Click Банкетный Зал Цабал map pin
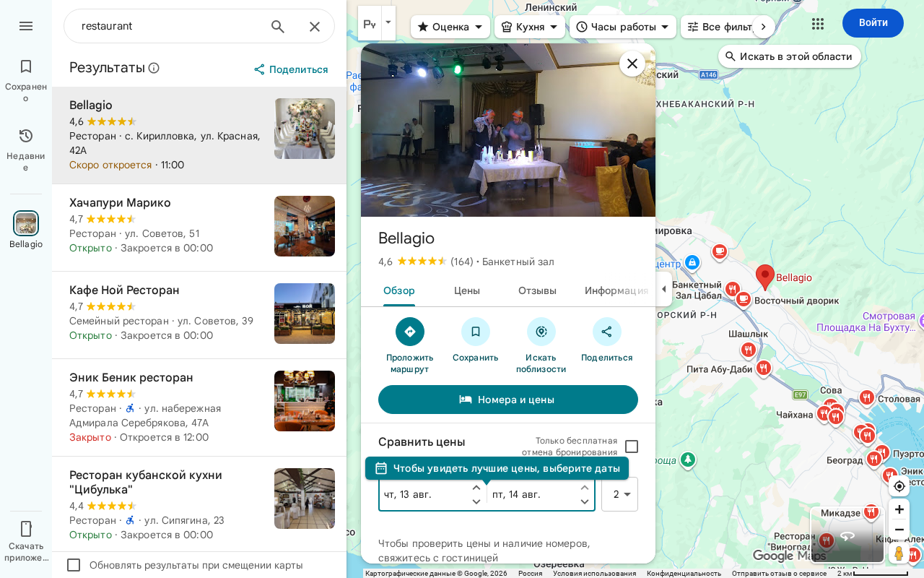 [733, 289]
